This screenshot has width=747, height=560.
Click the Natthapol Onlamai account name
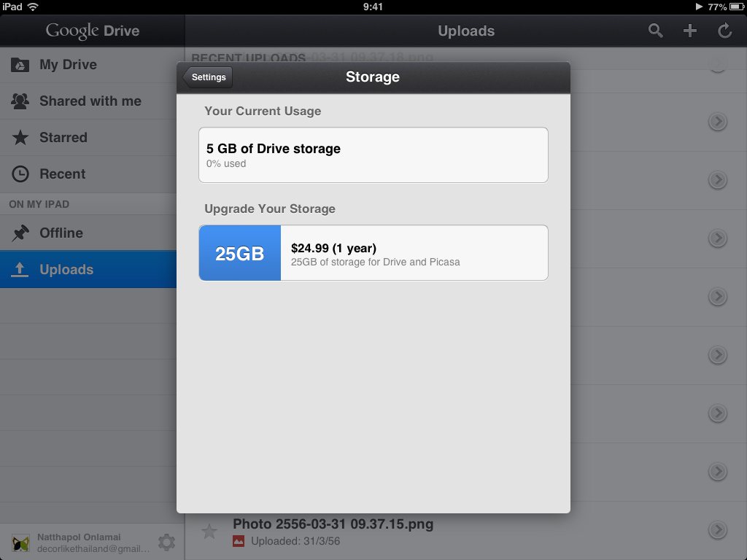[79, 537]
